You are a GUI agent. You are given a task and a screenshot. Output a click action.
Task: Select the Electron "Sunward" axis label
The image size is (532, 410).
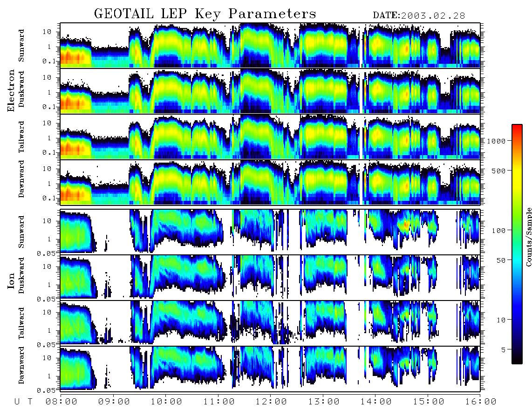[x=21, y=46]
